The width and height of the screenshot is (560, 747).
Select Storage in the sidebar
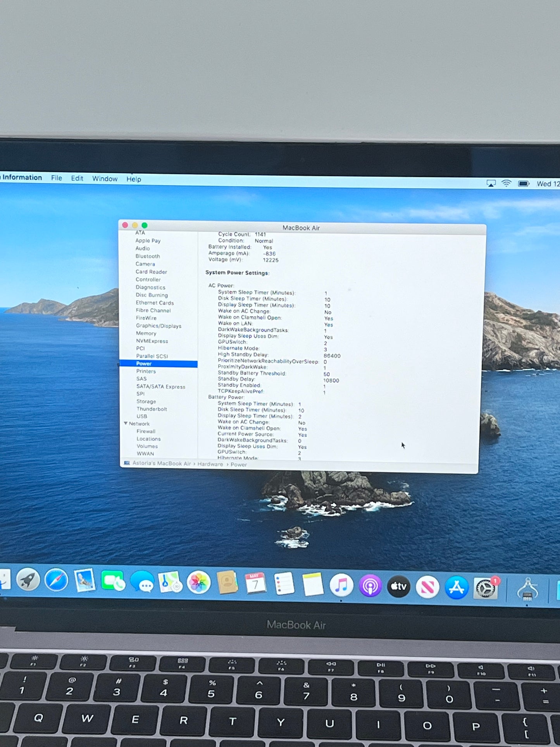[x=146, y=402]
